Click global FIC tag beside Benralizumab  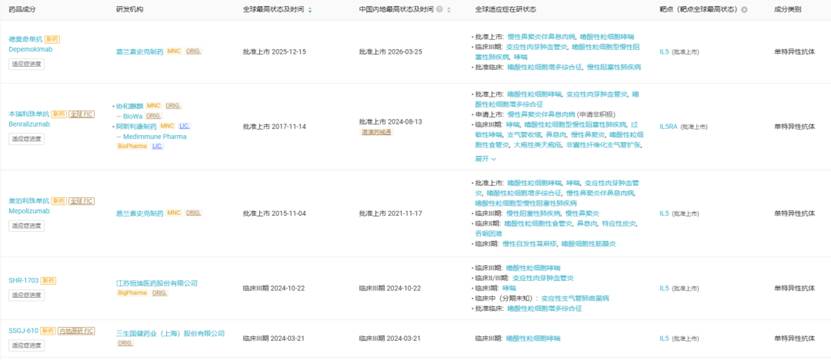click(x=82, y=114)
